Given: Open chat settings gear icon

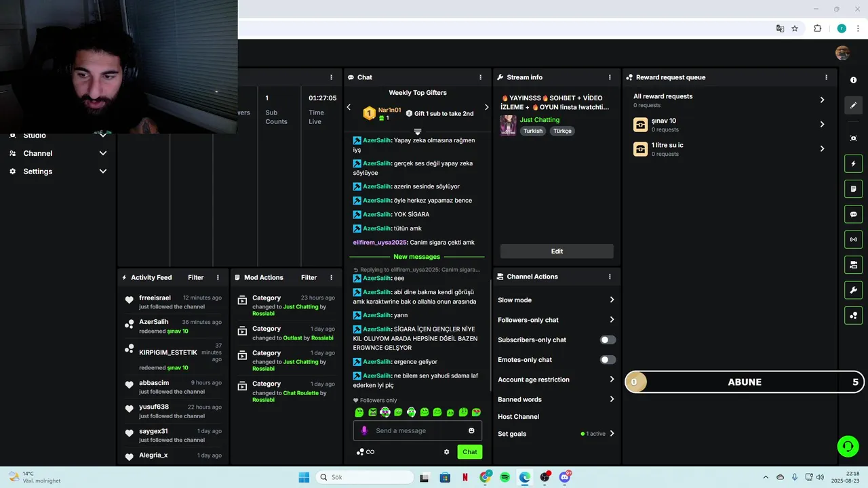Looking at the screenshot, I should [446, 452].
